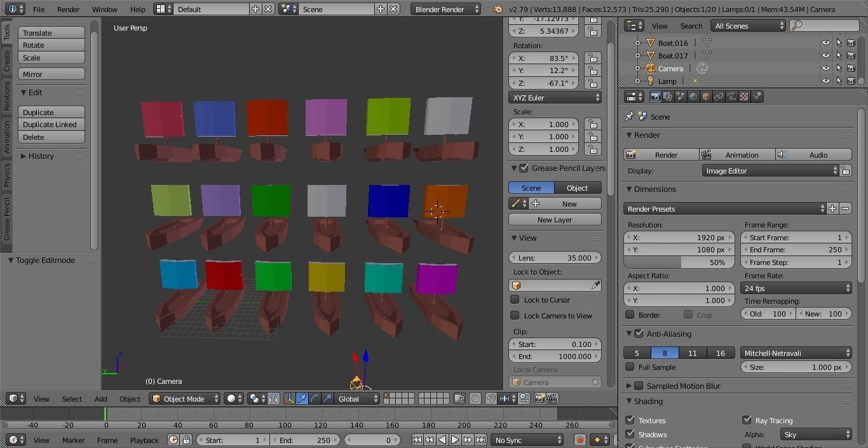Toggle Lamp selectability arrow icon

tap(839, 81)
